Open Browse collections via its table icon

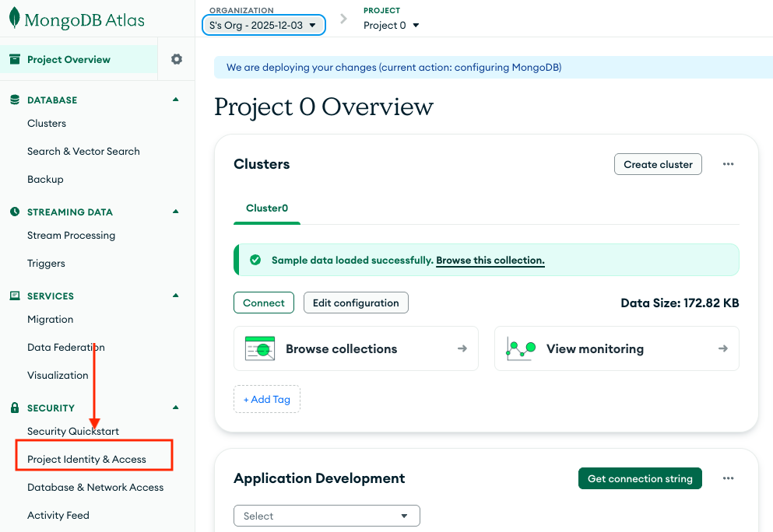(x=260, y=348)
